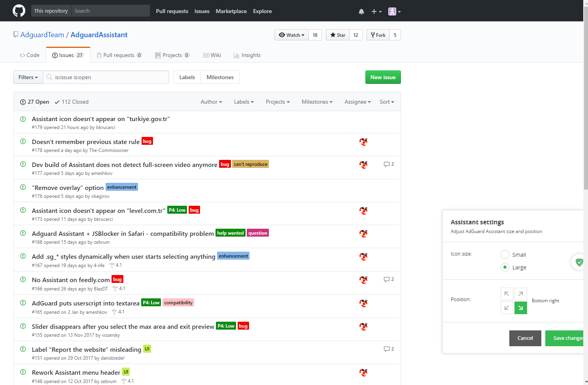Click the Fork icon for the repository

(372, 35)
